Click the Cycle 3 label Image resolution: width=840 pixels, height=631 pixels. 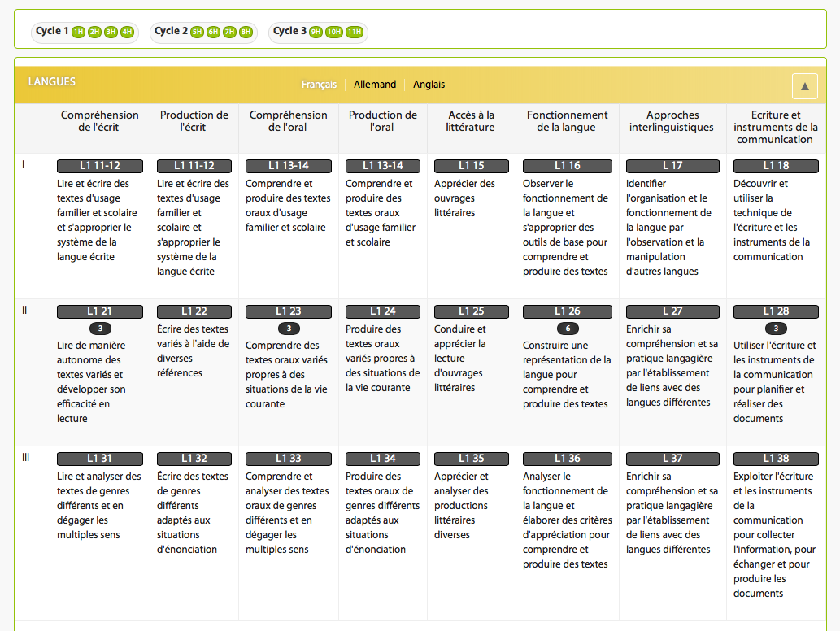[289, 31]
